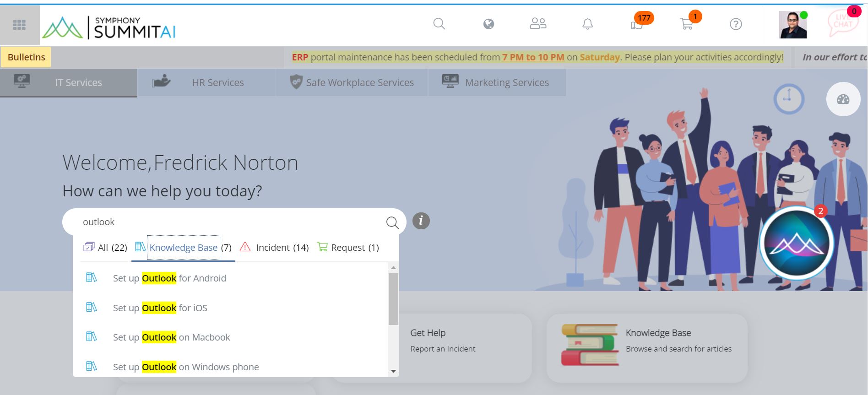Image resolution: width=868 pixels, height=395 pixels.
Task: Click the IT Services monitor gear icon
Action: (x=22, y=81)
